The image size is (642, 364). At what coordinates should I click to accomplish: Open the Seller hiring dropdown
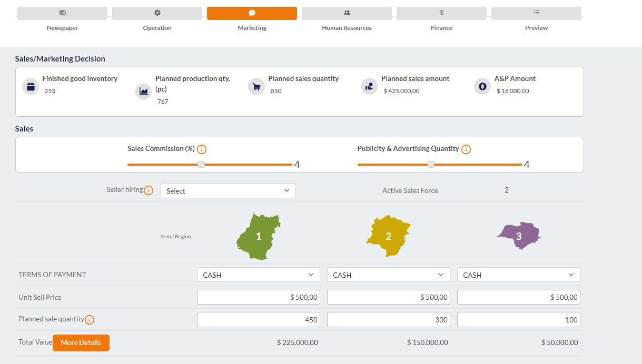228,191
